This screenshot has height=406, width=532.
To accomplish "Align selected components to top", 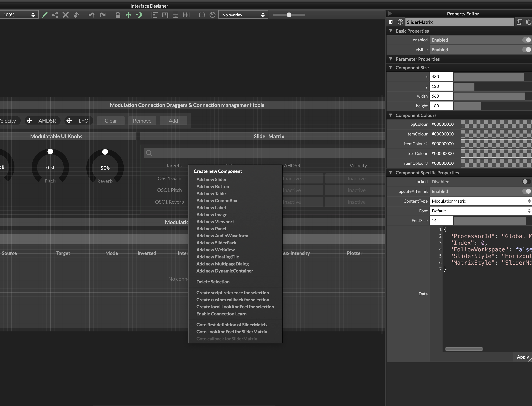I will coord(165,15).
